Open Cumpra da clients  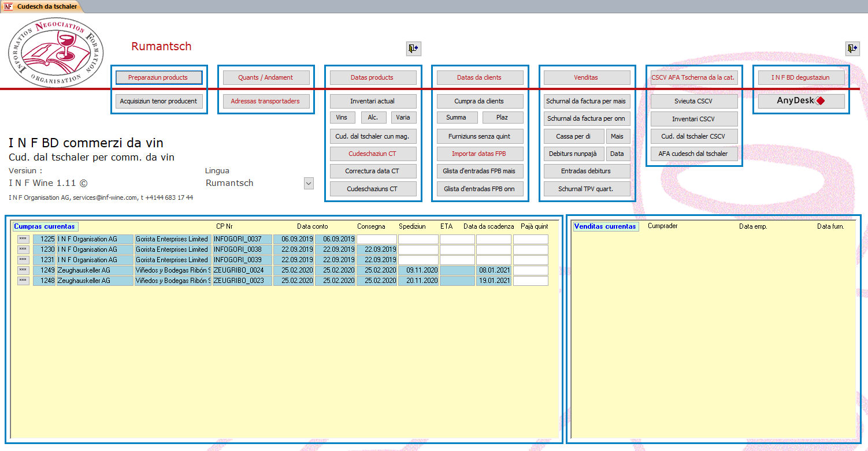pos(480,101)
